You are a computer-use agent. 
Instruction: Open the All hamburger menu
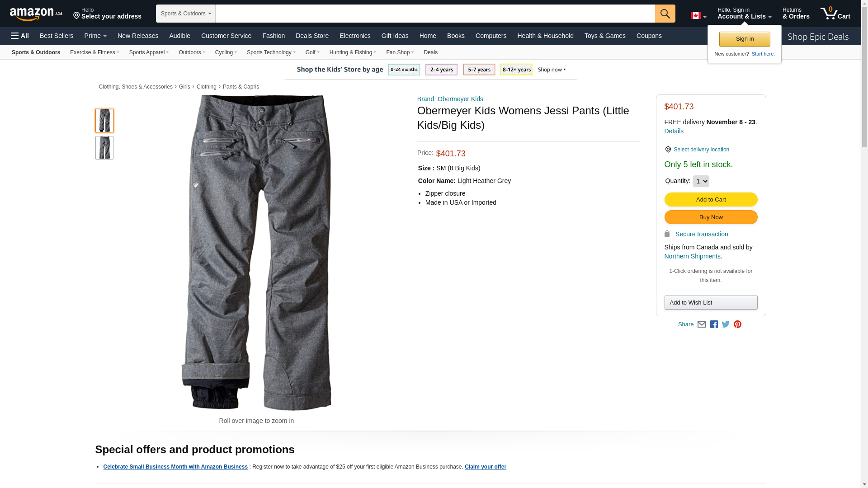pos(20,36)
